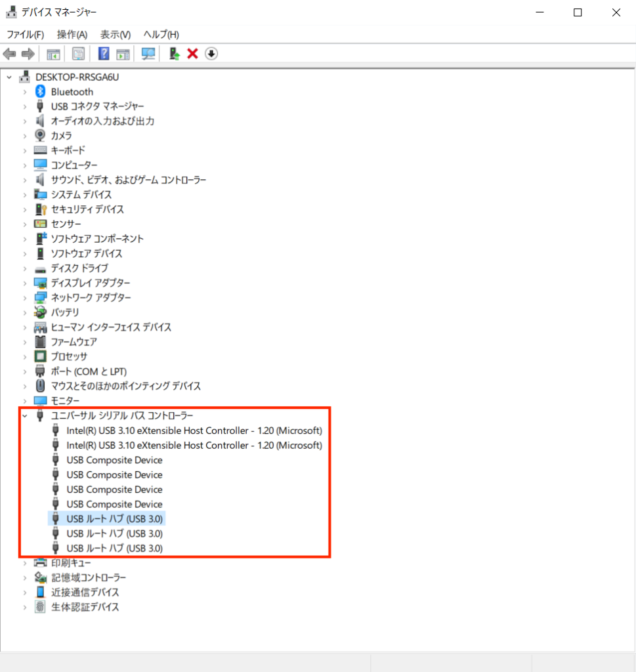Image resolution: width=636 pixels, height=672 pixels.
Task: Expand the ディスプレイ アダプター category
Action: (25, 283)
